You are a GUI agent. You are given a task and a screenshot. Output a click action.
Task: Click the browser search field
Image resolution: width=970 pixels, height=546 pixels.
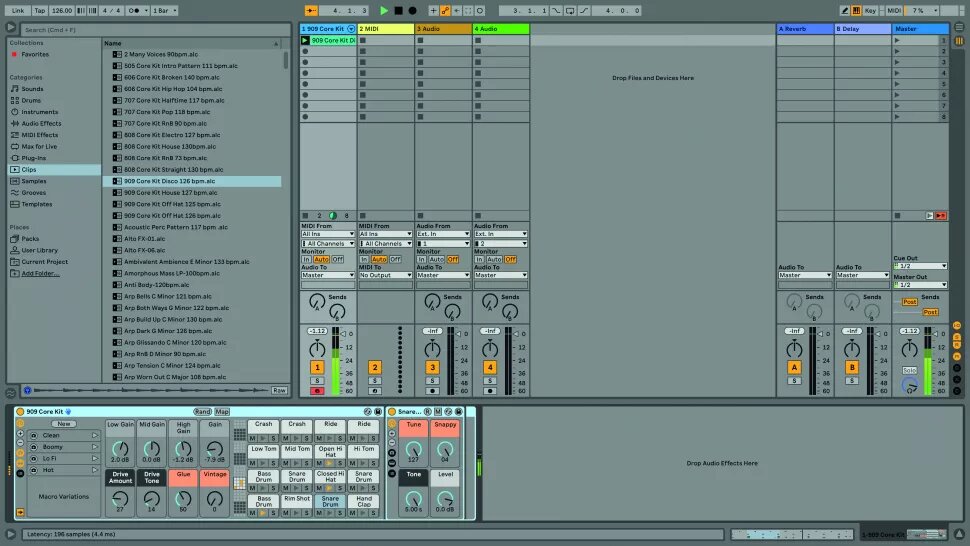tap(150, 30)
